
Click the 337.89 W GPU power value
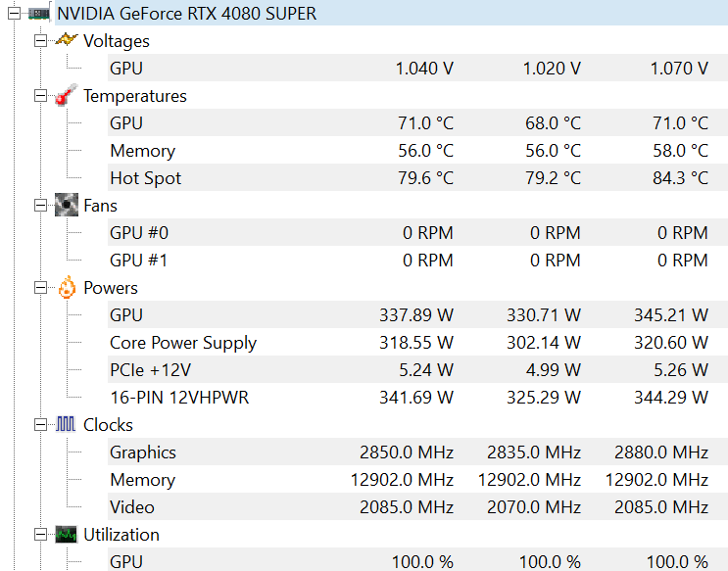click(416, 314)
